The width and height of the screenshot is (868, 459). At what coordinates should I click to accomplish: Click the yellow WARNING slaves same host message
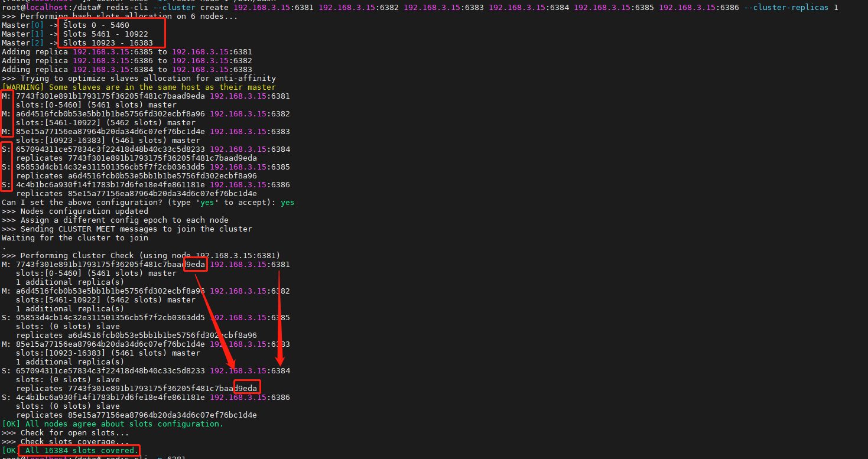(142, 87)
